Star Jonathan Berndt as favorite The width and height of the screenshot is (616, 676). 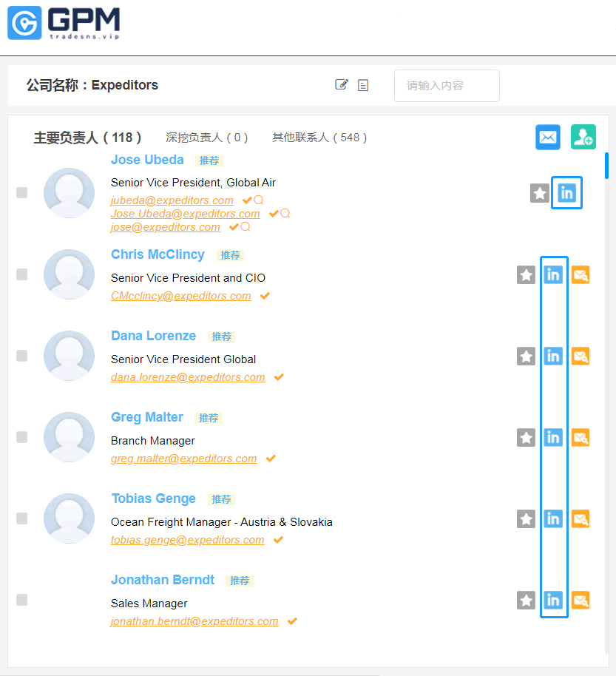pos(526,600)
